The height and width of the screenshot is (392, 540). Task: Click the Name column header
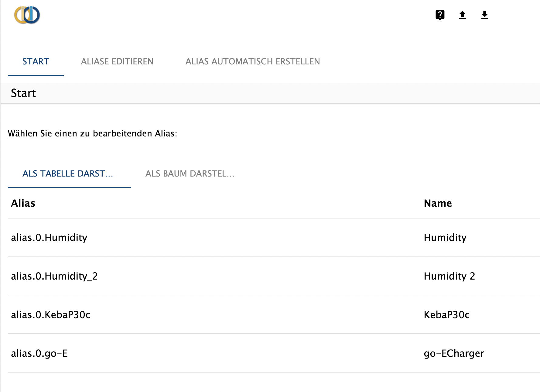click(438, 203)
